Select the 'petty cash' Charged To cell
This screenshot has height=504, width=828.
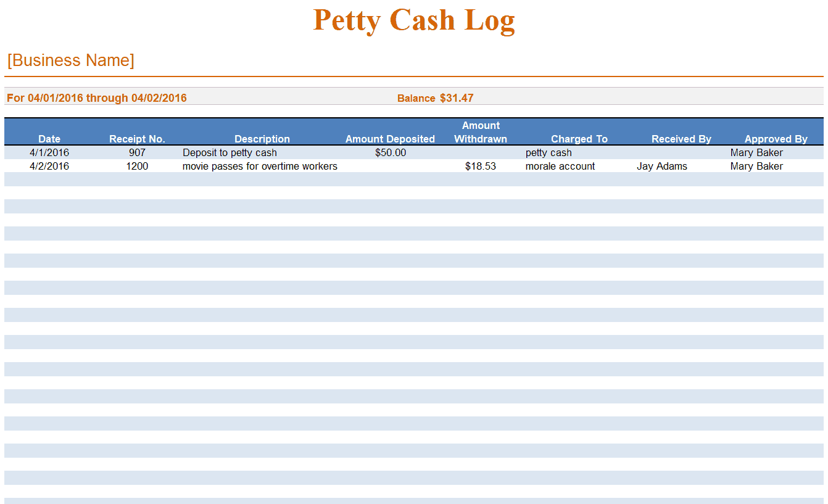(549, 152)
